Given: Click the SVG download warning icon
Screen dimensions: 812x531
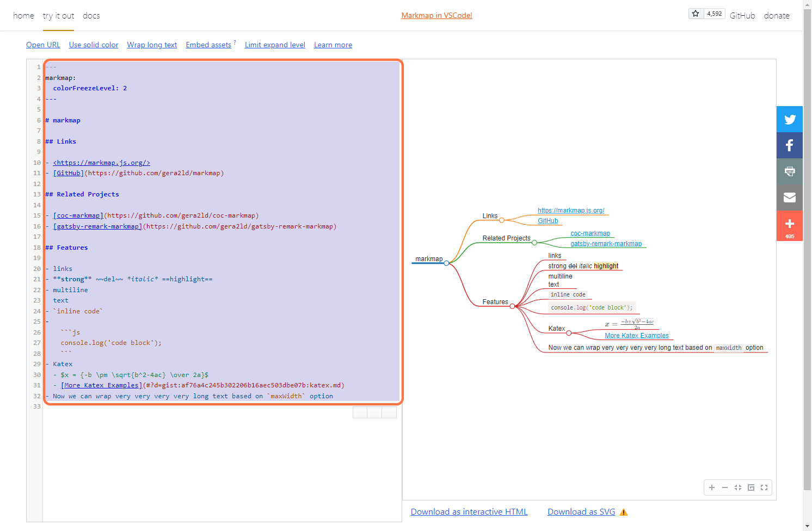Looking at the screenshot, I should [624, 512].
